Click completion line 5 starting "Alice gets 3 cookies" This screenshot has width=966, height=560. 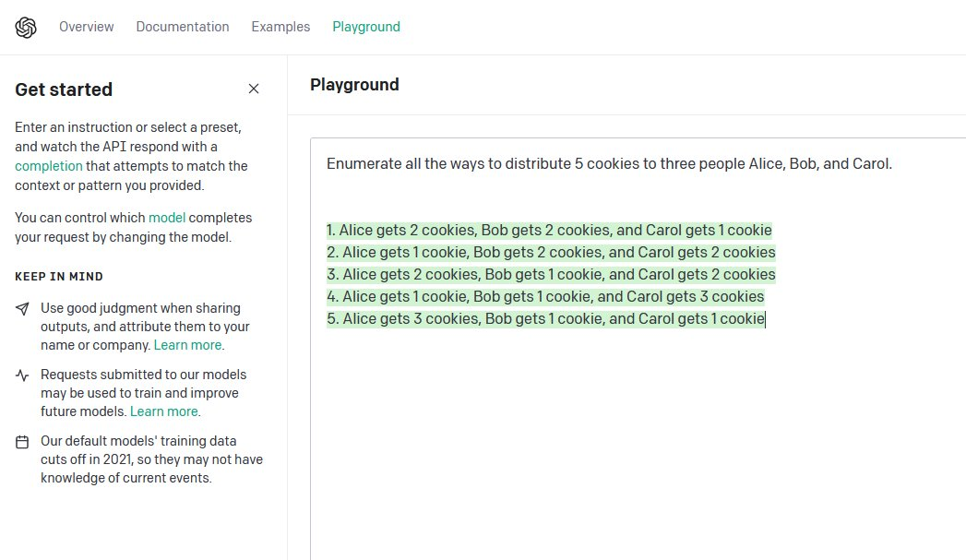pos(546,319)
